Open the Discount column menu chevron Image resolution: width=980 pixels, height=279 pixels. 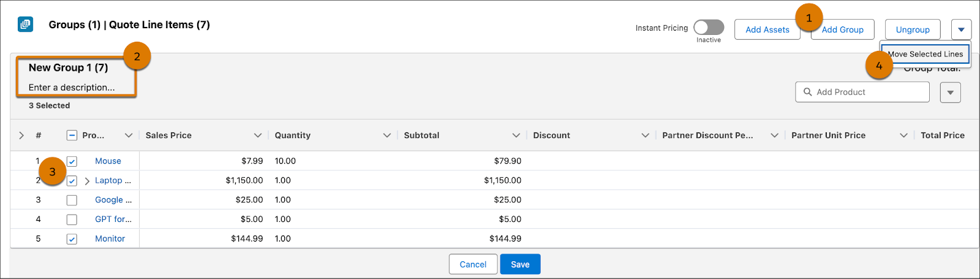point(645,136)
